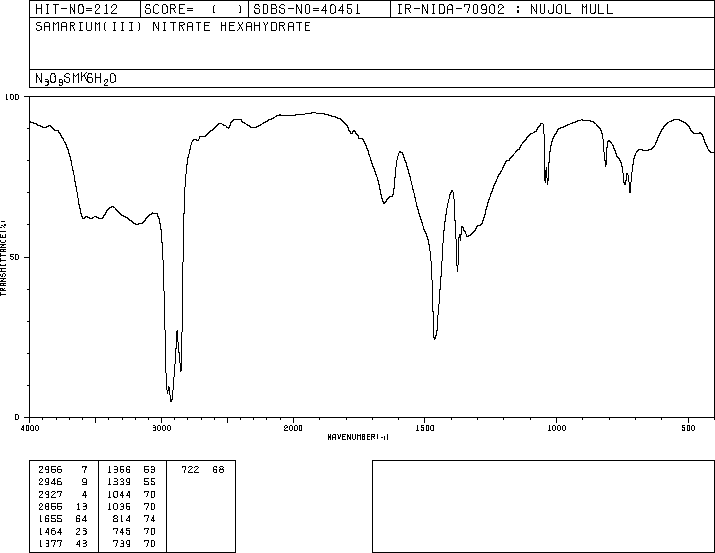Click the 4000 wavenumber axis label
This screenshot has height=553, width=715.
point(30,428)
